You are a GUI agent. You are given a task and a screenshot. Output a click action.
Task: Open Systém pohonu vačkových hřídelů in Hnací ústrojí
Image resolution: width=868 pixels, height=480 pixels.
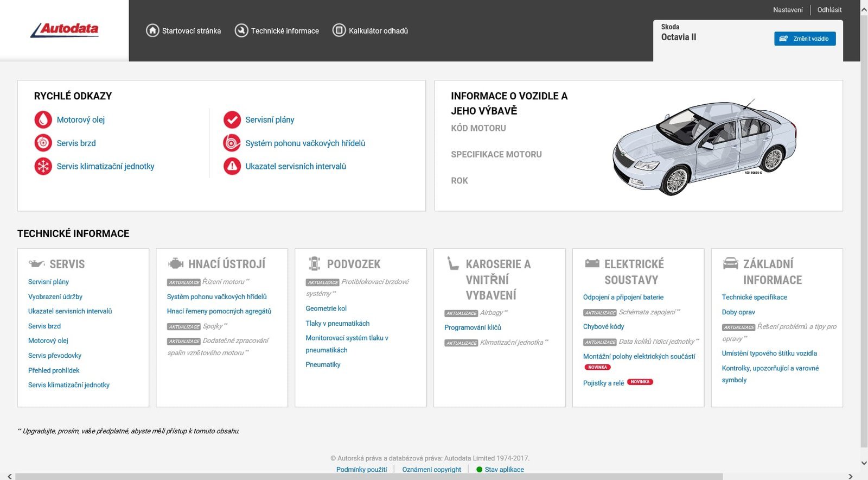(217, 296)
